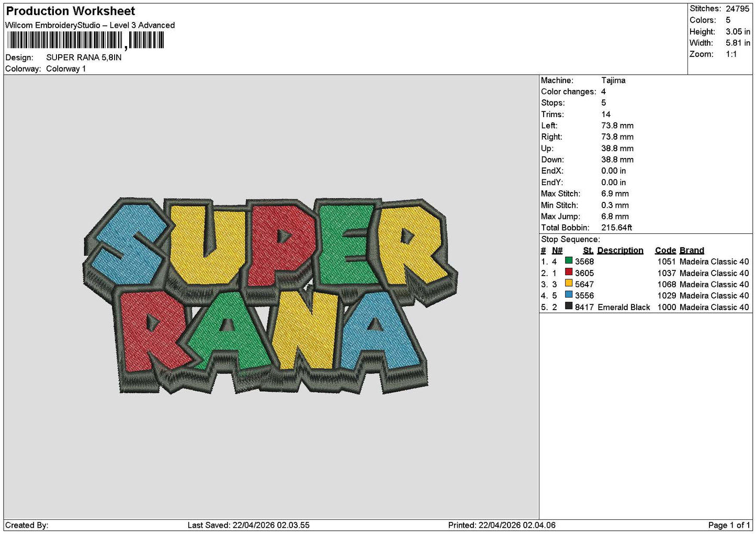Viewport: 756px width, 534px height.
Task: Click thread number 5647 in stop sequence
Action: tap(584, 285)
